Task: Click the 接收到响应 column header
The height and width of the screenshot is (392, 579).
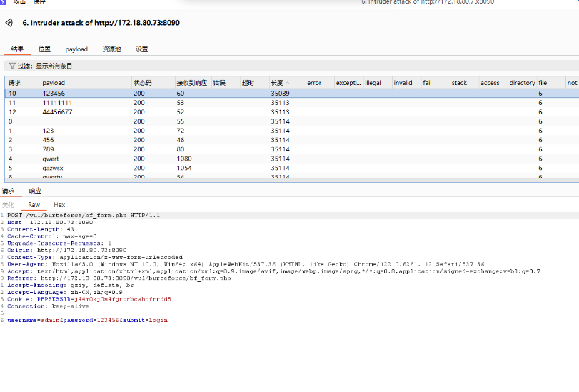Action: tap(191, 83)
